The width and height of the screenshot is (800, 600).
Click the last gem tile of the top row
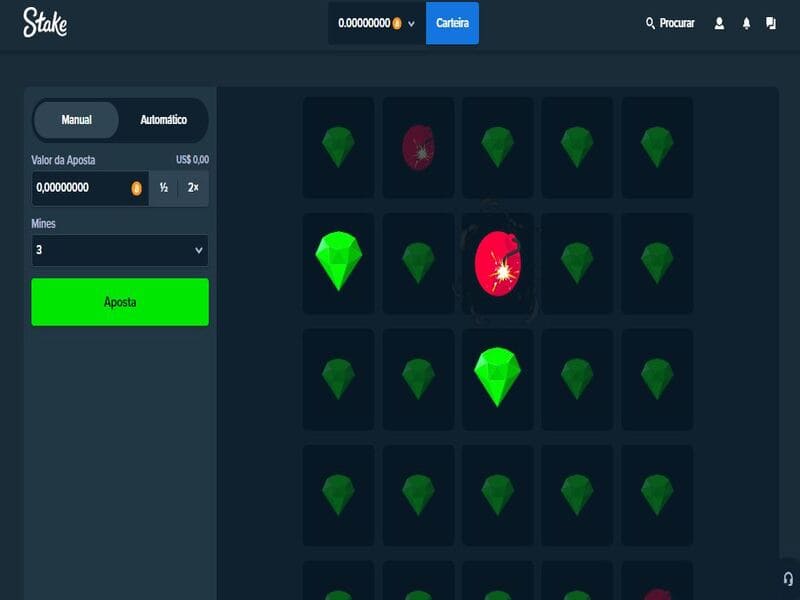(x=657, y=147)
